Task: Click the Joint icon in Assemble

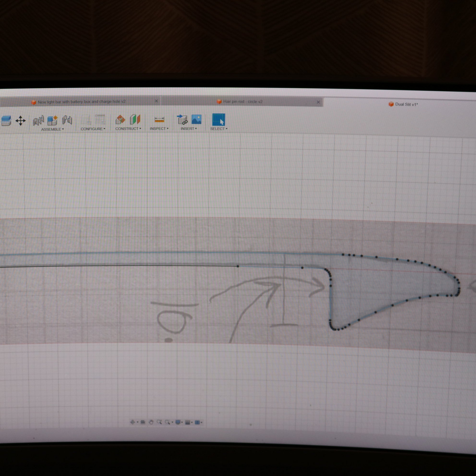Action: tap(38, 121)
